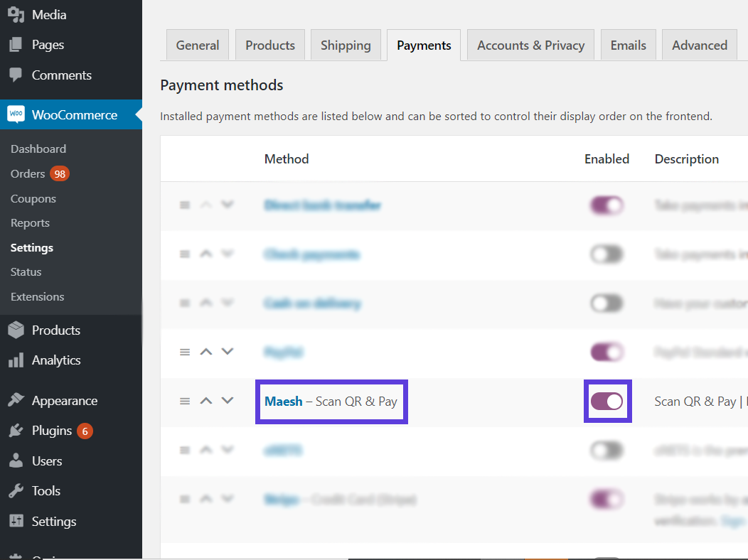Open WooCommerce Dashboard submenu item
Image resolution: width=748 pixels, height=560 pixels.
click(x=38, y=149)
